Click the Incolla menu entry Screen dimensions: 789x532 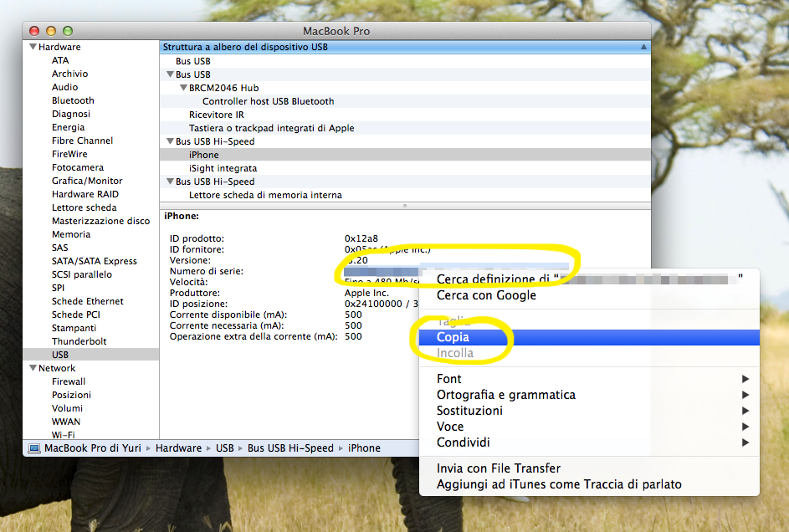[x=589, y=353]
